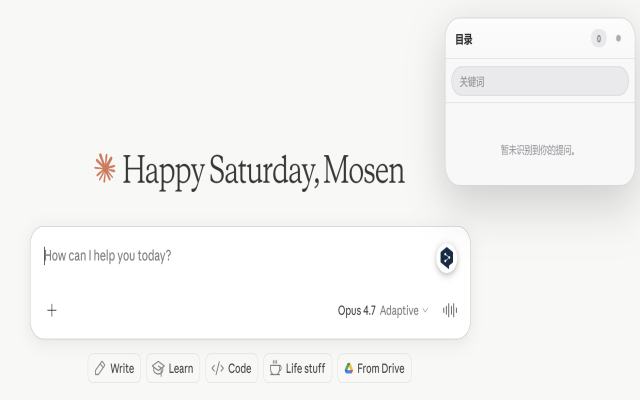640x400 pixels.
Task: Click the Happy Saturday, Mosen greeting
Action: click(263, 171)
